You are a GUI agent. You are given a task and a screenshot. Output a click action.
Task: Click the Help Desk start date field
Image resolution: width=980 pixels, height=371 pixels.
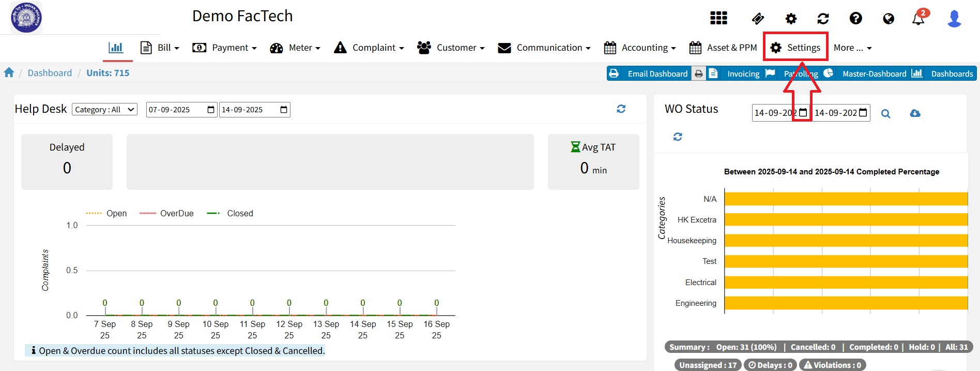(176, 110)
